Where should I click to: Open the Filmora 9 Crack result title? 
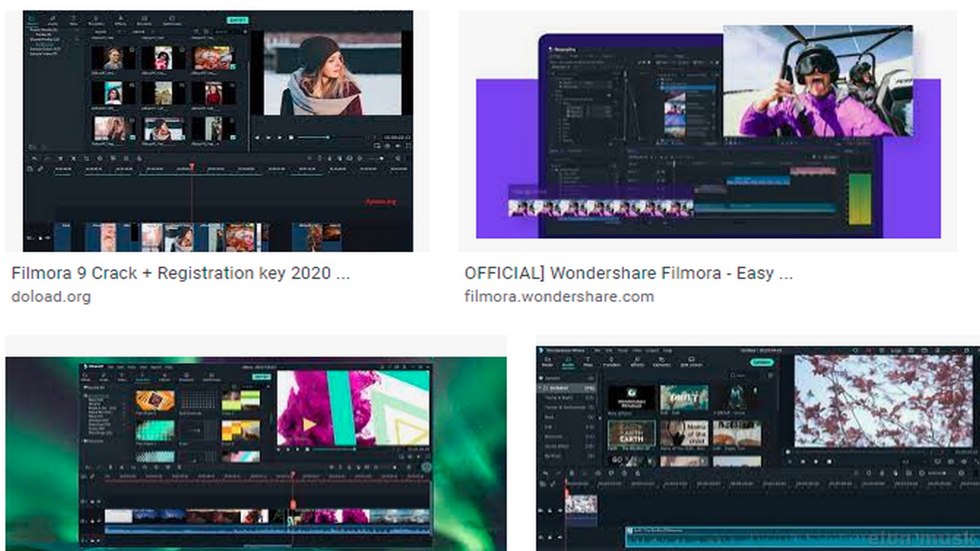click(180, 273)
